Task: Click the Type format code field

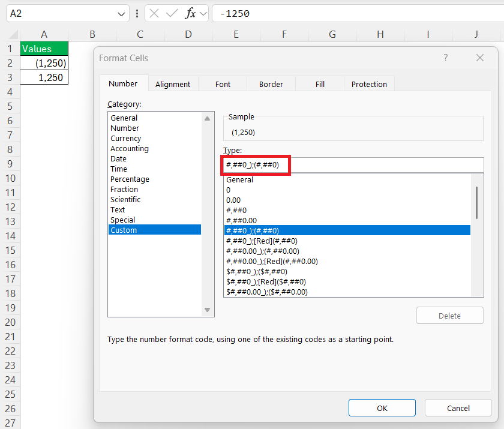Action: pos(353,165)
